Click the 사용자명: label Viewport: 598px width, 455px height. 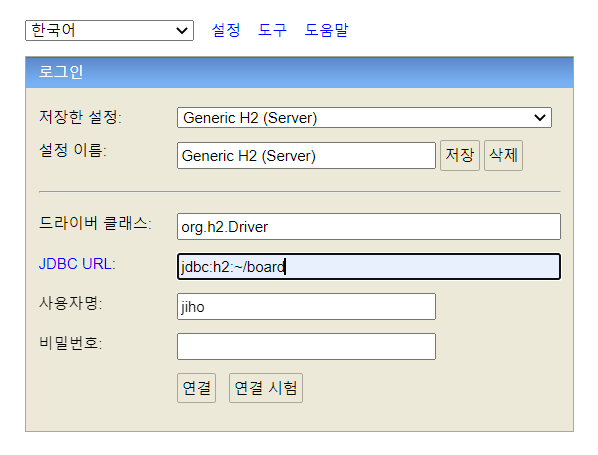click(x=71, y=304)
